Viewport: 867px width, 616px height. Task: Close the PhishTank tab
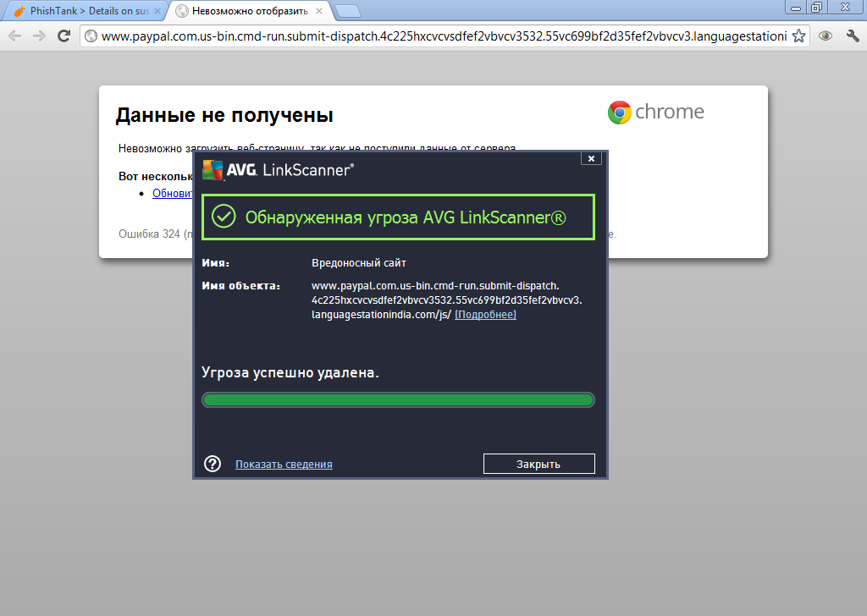click(157, 11)
